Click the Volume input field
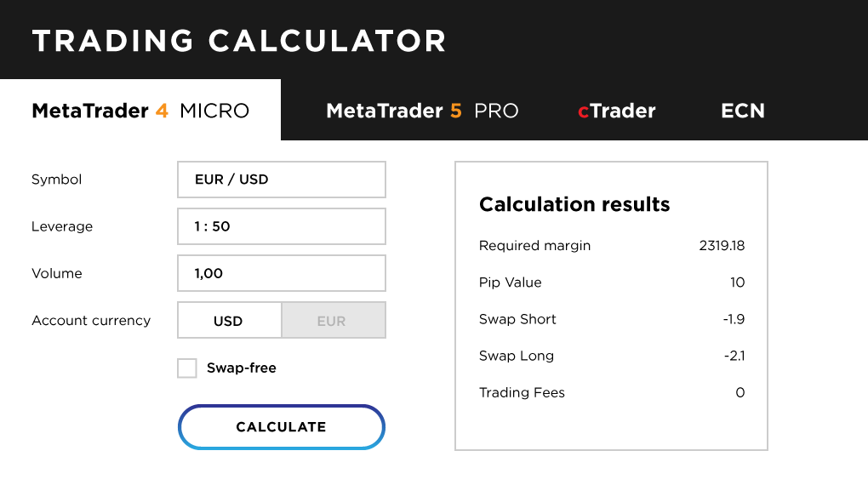The height and width of the screenshot is (485, 868). pos(282,273)
